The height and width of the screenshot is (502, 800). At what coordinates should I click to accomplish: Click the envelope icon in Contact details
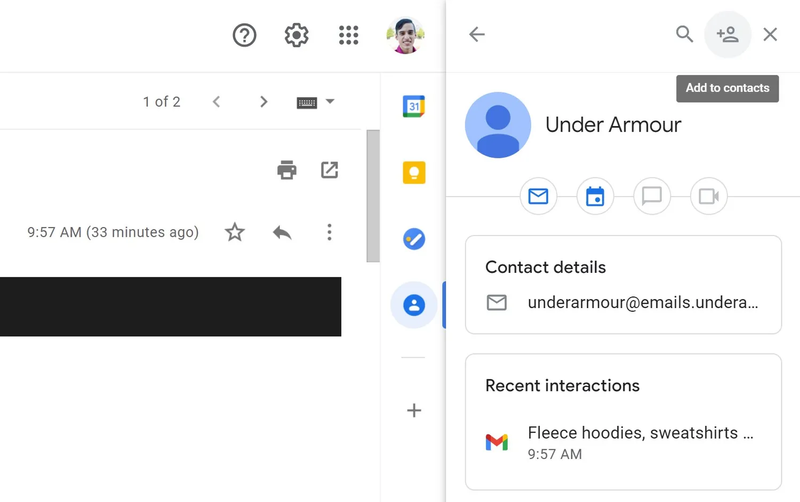tap(496, 303)
